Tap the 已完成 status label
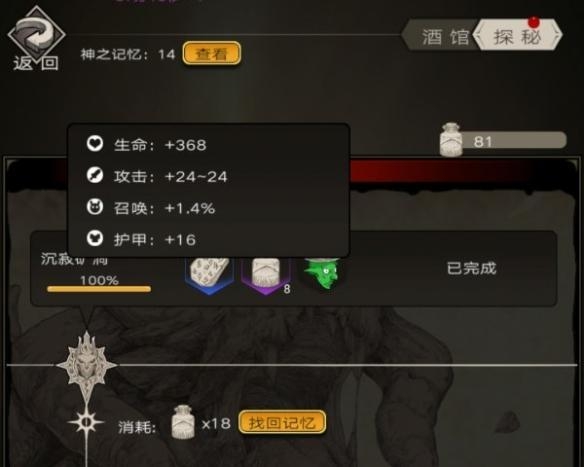Screen dimensions: 584x467 472,268
